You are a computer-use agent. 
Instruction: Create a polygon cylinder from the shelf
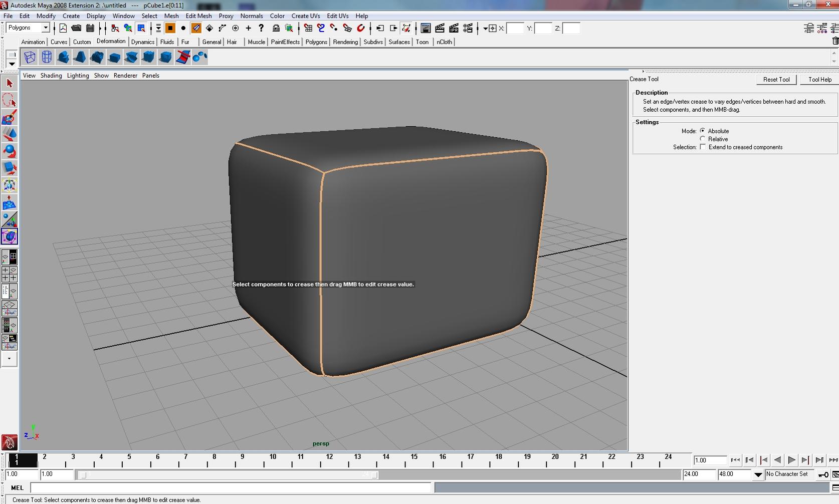click(46, 57)
